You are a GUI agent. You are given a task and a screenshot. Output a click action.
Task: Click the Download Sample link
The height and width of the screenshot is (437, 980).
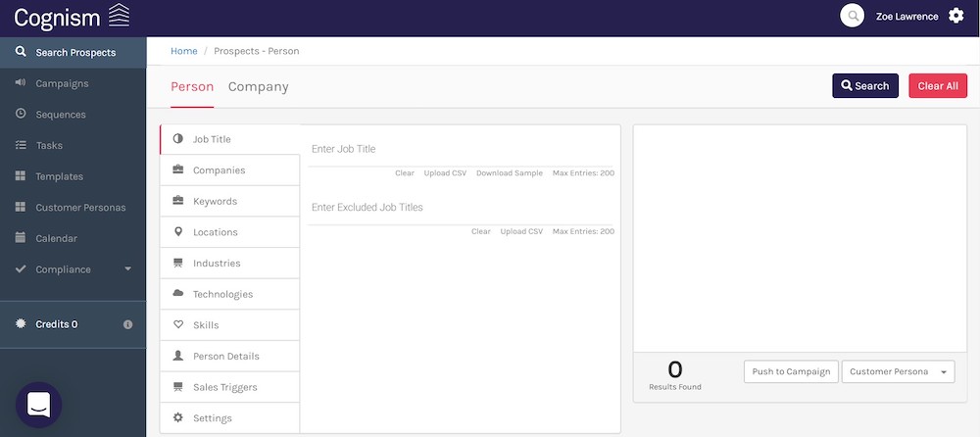510,173
